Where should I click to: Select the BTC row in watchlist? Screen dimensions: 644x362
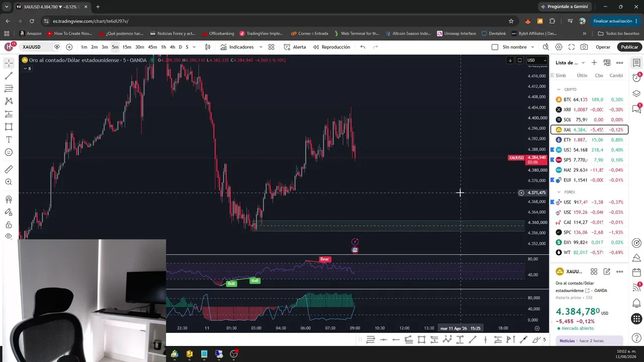590,100
